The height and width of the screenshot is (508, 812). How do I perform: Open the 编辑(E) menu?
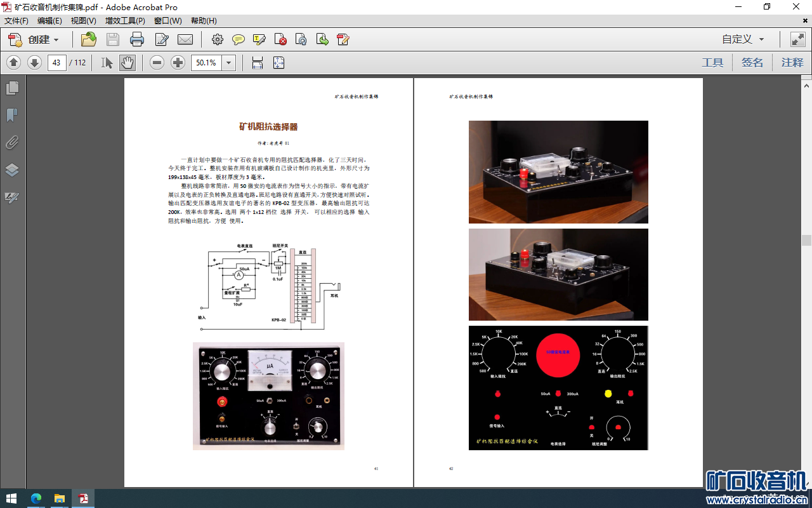49,21
